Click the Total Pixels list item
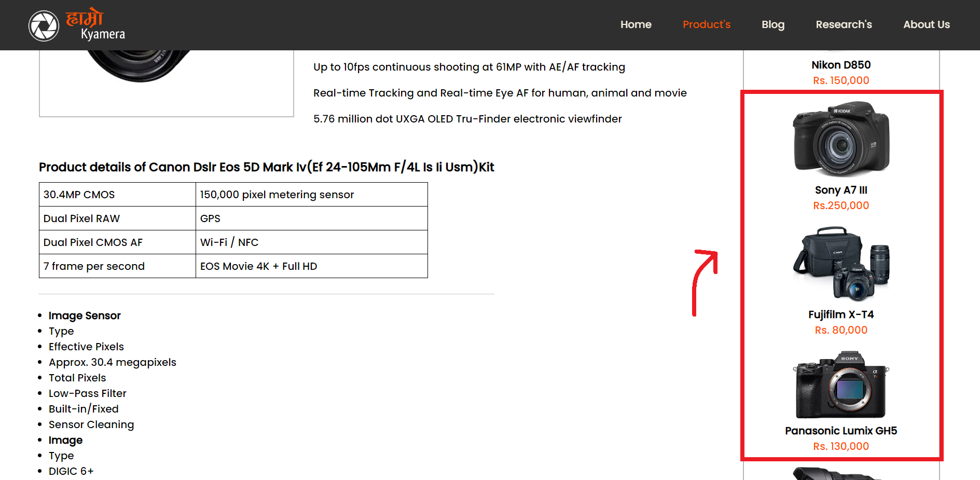Screen dimensions: 980x480 (77, 378)
